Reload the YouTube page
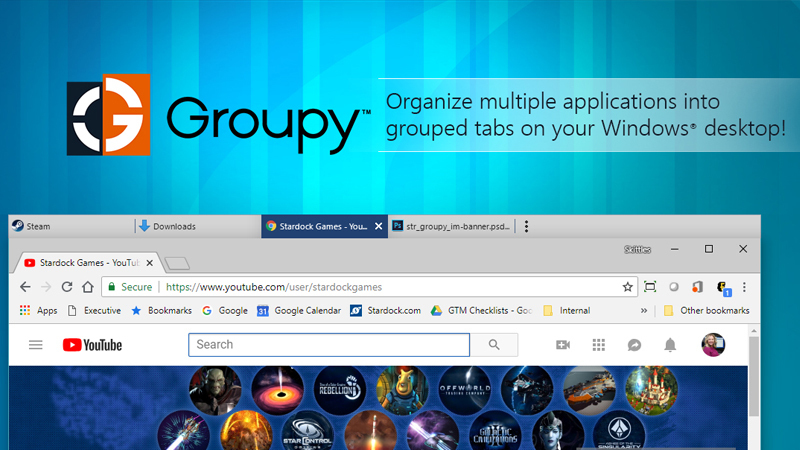The height and width of the screenshot is (450, 800). click(x=67, y=287)
